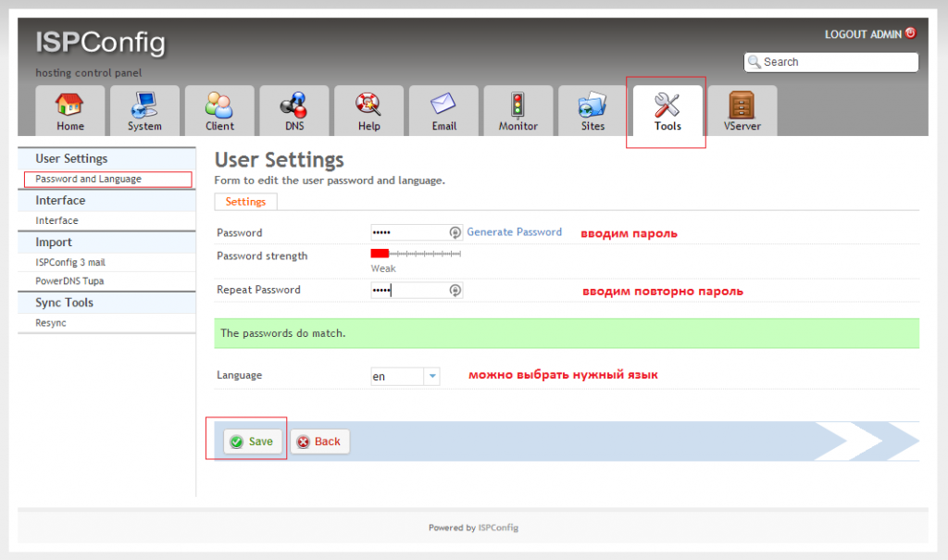
Task: Click the Back button
Action: (319, 442)
